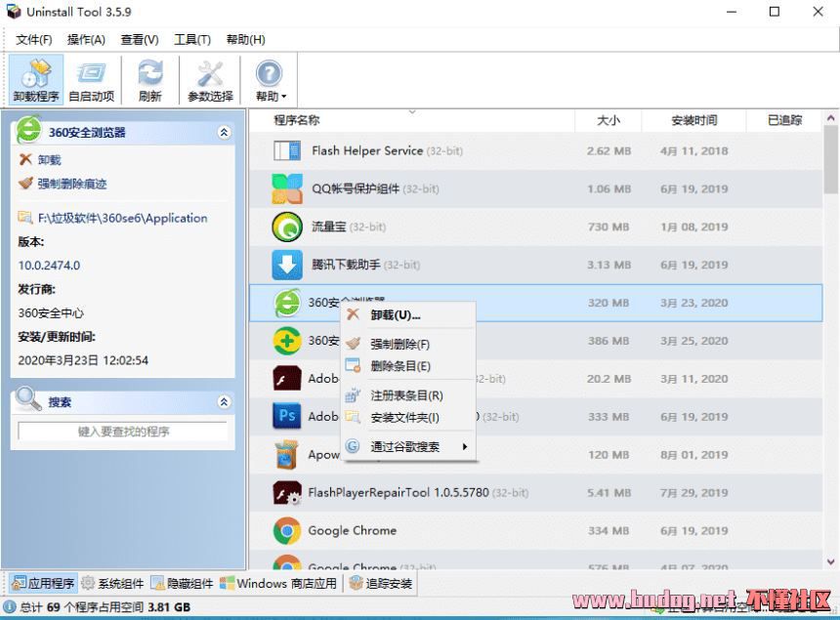The image size is (840, 620).
Task: Click the 2.62 MB size cell
Action: tap(609, 151)
